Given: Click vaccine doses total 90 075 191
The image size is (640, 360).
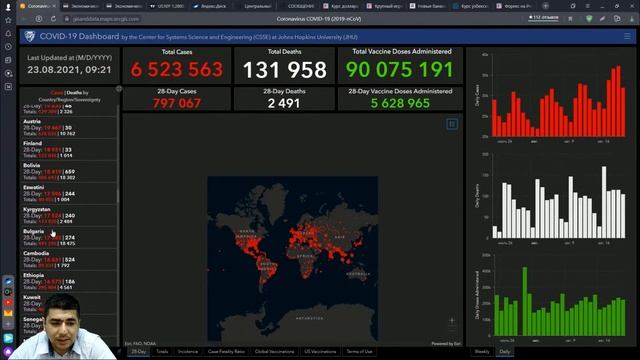Looking at the screenshot, I should pos(400,69).
